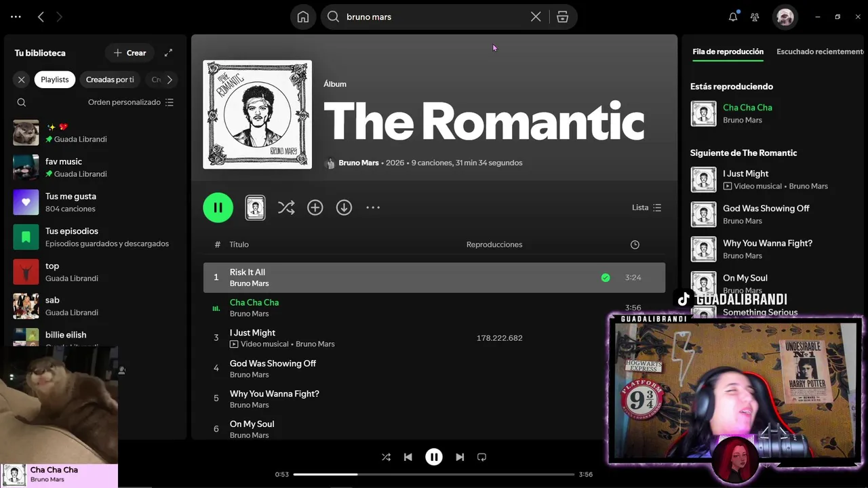This screenshot has width=868, height=488.
Task: Add album to library with plus icon
Action: [315, 207]
